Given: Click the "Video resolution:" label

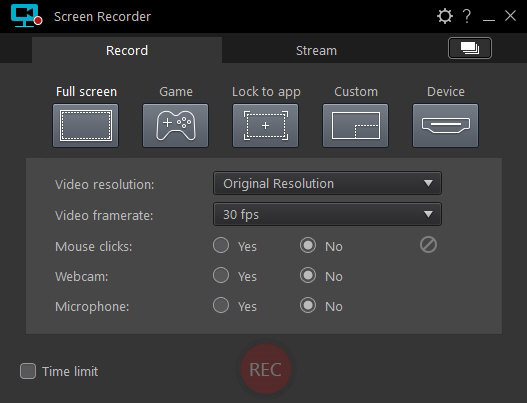Looking at the screenshot, I should pos(105,184).
